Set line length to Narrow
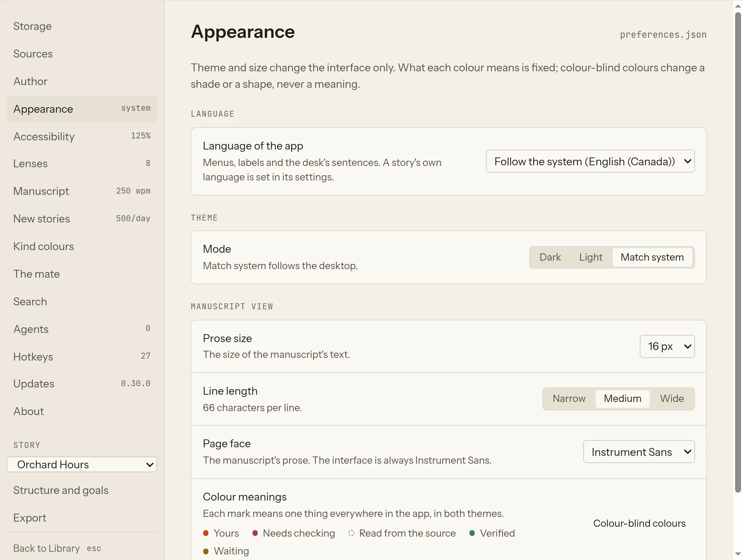The image size is (743, 560). pos(569,399)
